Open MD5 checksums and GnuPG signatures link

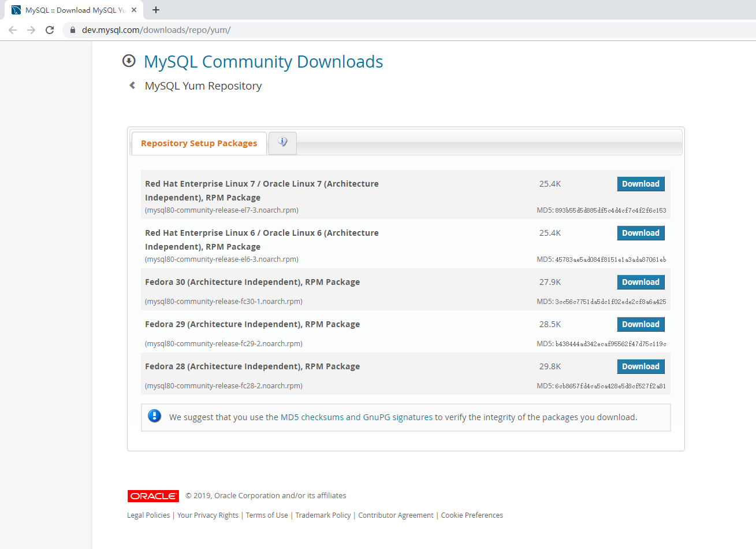[x=356, y=417]
